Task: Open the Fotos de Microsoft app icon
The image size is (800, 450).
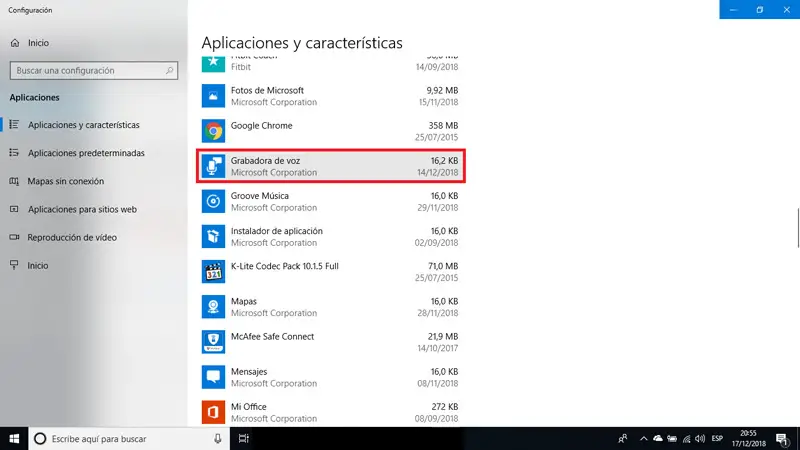Action: pos(213,96)
